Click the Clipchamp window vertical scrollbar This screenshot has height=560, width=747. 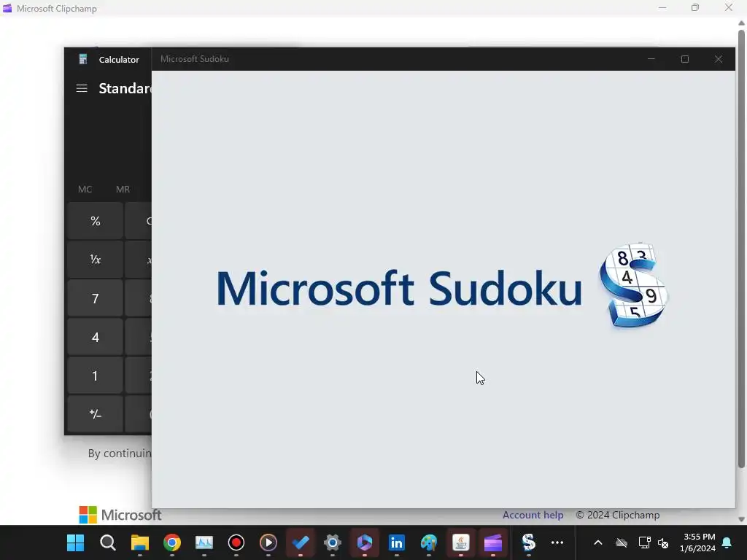[741, 248]
